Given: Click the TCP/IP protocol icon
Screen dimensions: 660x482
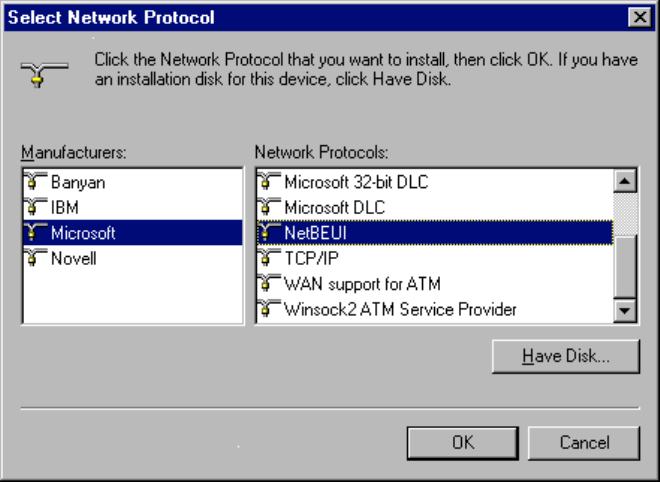Looking at the screenshot, I should 269,258.
